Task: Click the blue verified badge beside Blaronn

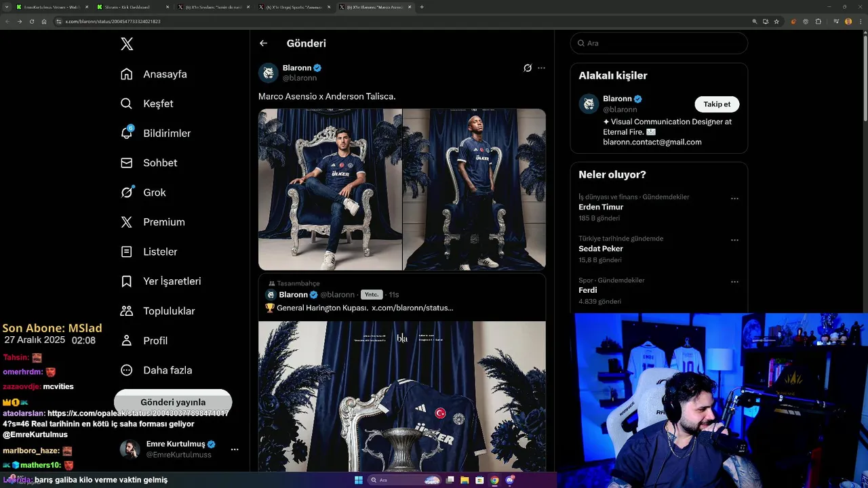Action: point(317,68)
